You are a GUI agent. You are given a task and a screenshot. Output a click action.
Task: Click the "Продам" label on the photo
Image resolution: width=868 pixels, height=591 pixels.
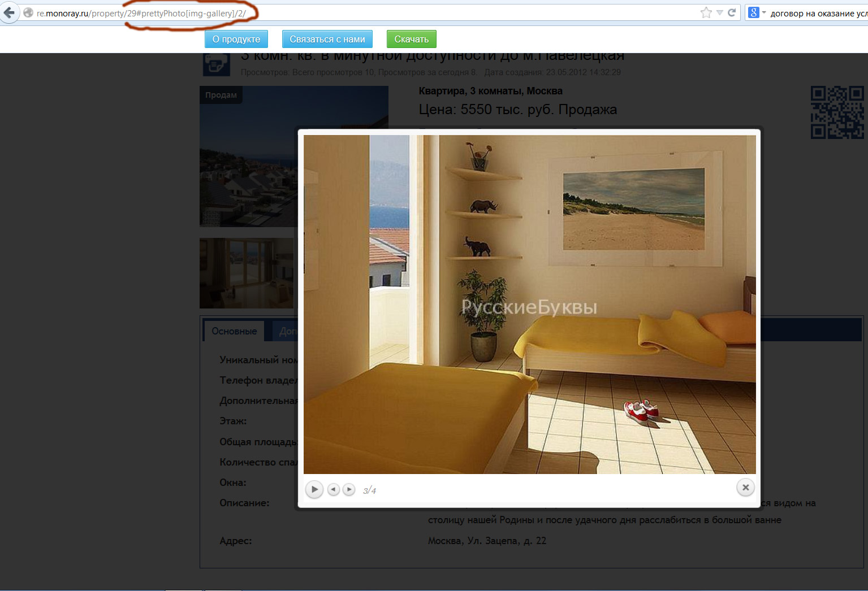point(221,95)
